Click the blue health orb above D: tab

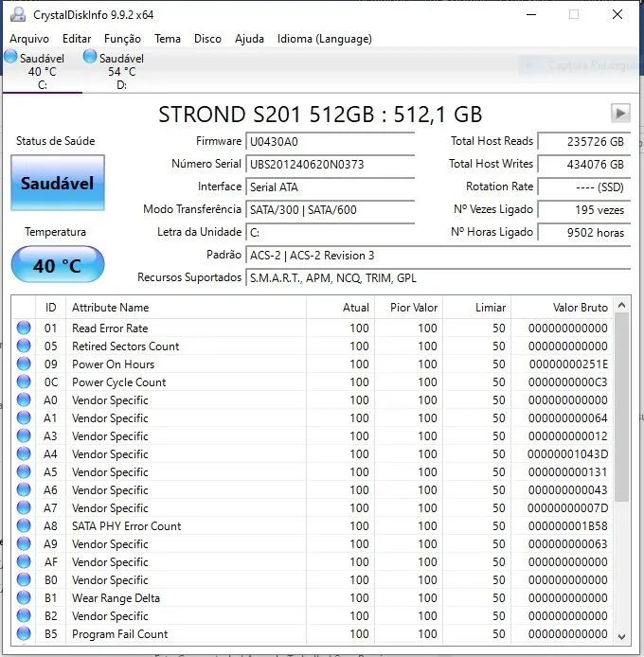click(90, 56)
